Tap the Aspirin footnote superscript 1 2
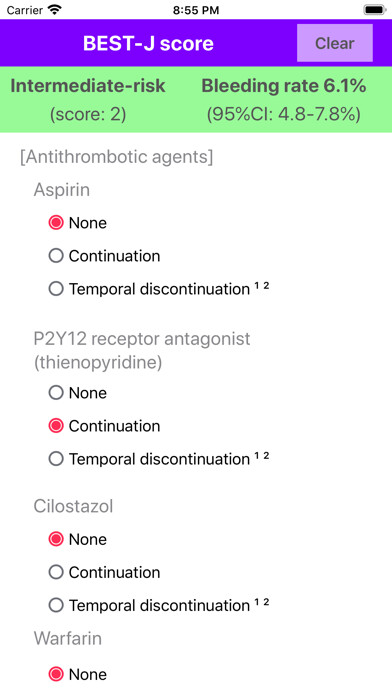 click(262, 286)
